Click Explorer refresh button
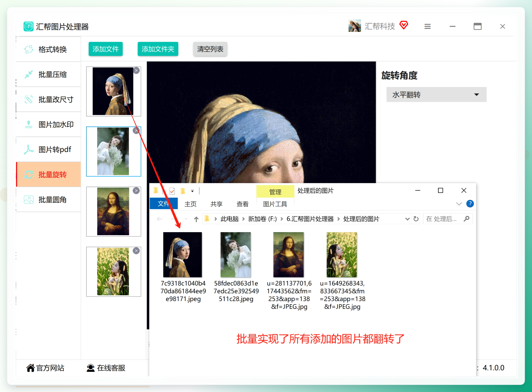Viewport: 532px width, 392px height. (416, 219)
